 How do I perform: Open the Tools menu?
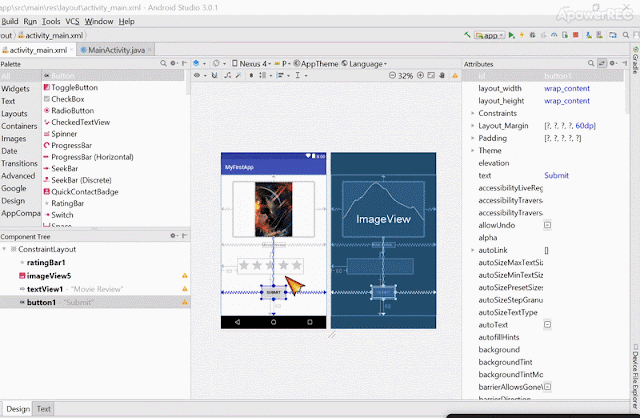(x=51, y=21)
